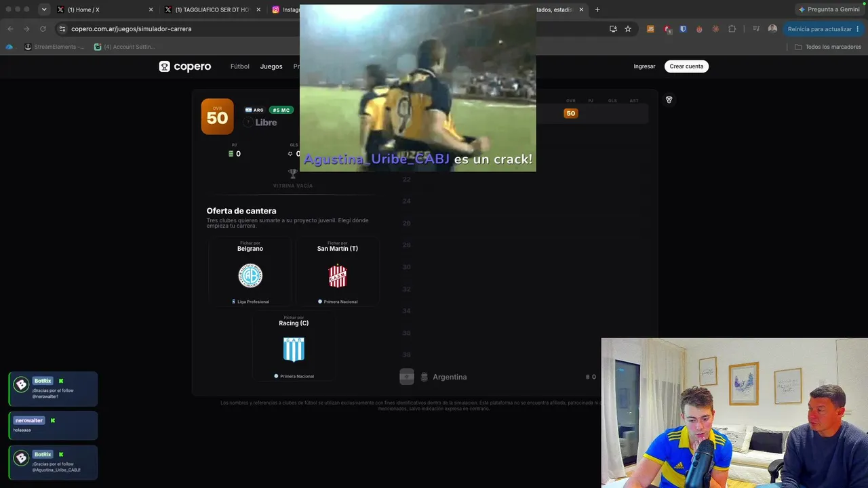
Task: Select the Racing (C) club crest
Action: coord(294,350)
